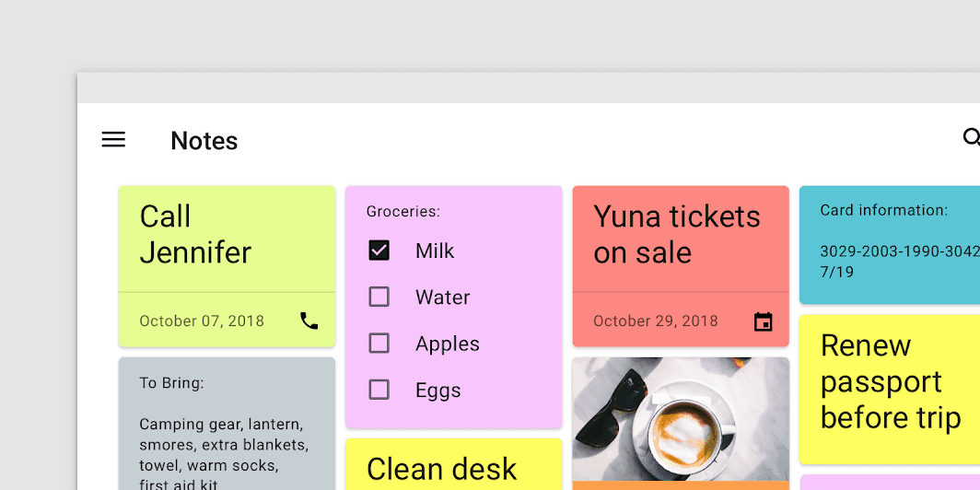Mark the Eggs checkbox

(379, 390)
